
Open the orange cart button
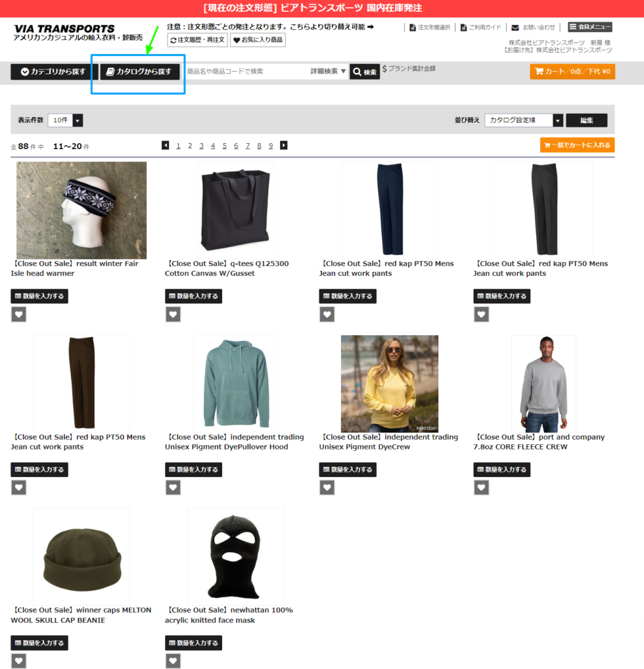click(x=572, y=71)
